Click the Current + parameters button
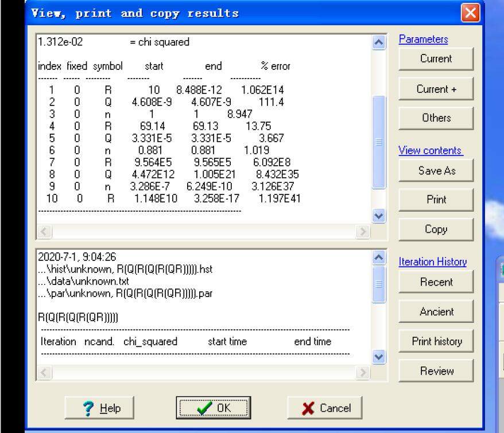The width and height of the screenshot is (504, 433). point(436,89)
